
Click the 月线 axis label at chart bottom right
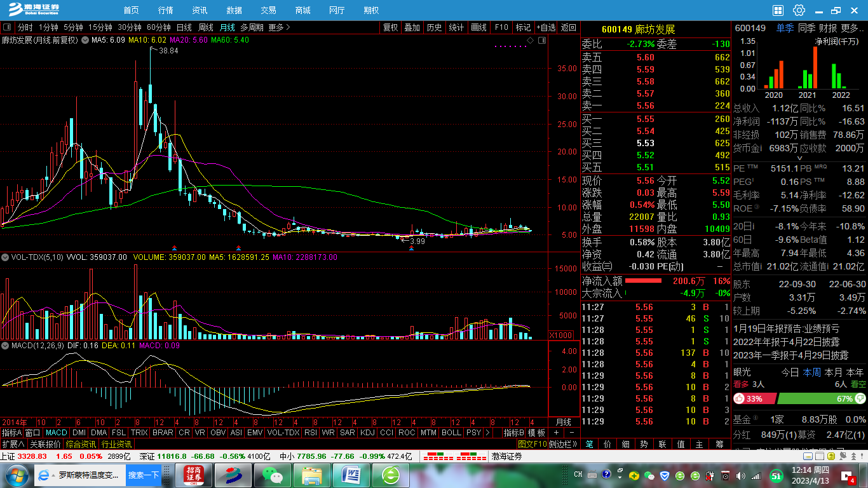coord(564,422)
